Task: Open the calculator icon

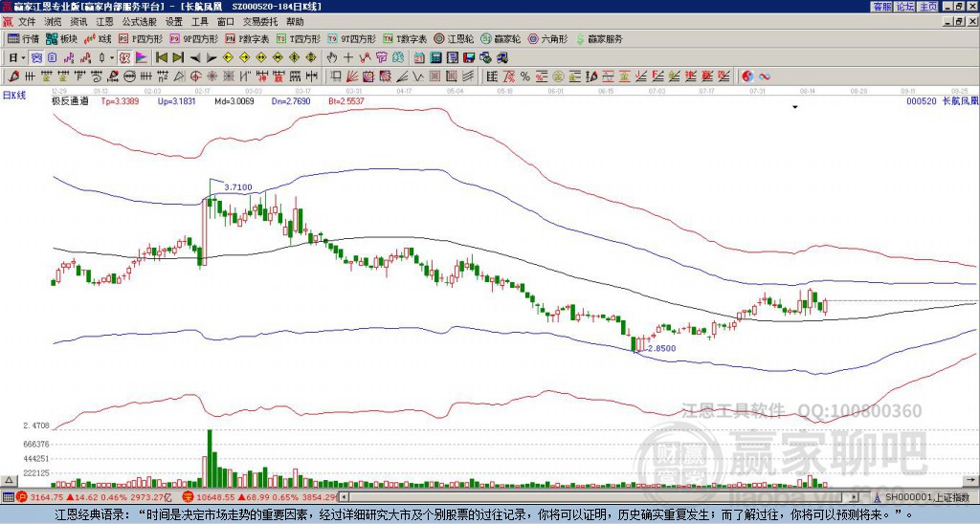Action: tap(436, 58)
